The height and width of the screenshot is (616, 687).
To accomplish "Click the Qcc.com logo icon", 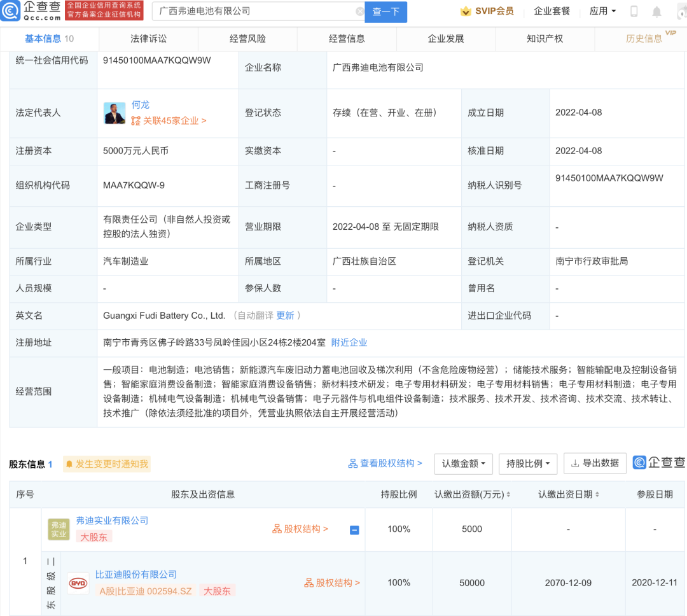I will (11, 11).
